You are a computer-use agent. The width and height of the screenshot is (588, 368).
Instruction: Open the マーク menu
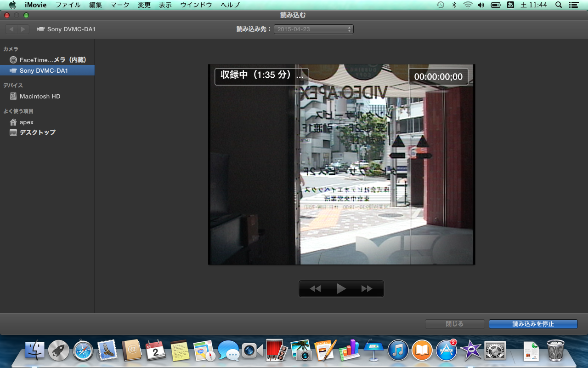(x=120, y=5)
